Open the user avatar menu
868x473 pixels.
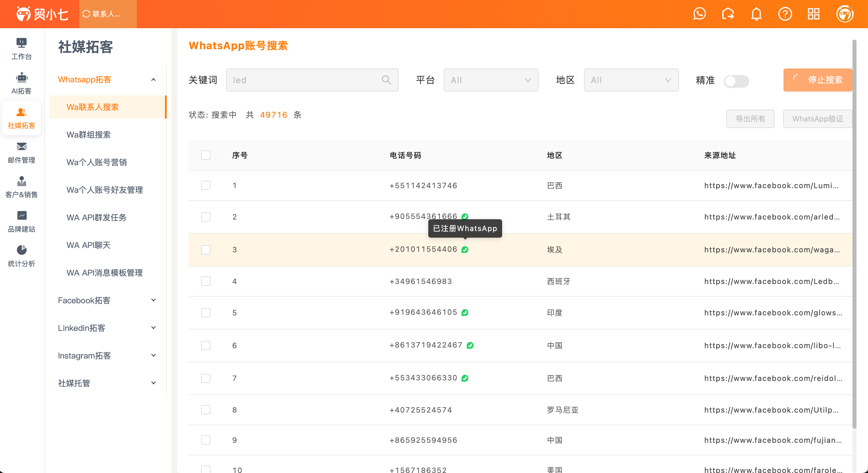845,14
